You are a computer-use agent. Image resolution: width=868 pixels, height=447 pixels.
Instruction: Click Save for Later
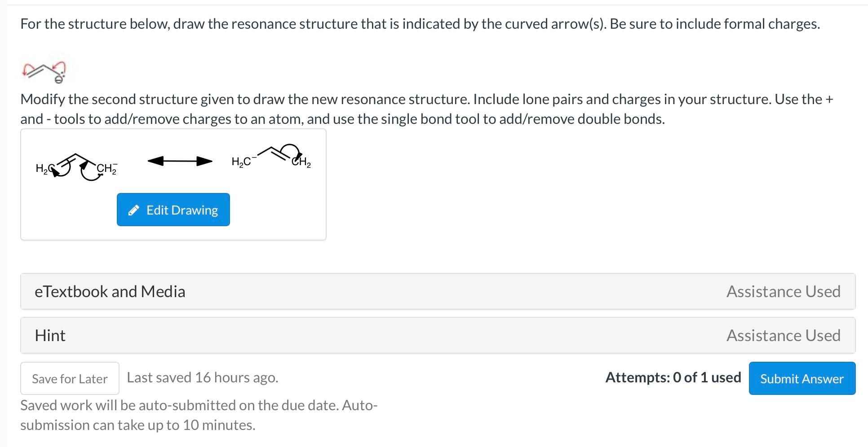tap(69, 378)
